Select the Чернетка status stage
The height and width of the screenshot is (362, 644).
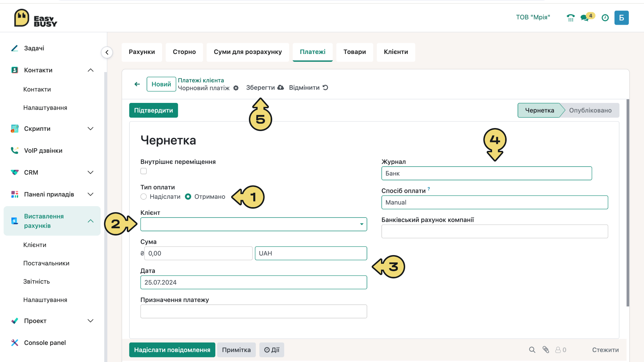[x=539, y=110]
